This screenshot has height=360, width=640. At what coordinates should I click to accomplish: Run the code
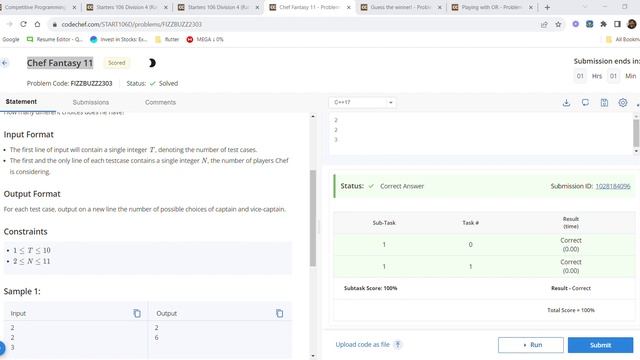[531, 345]
